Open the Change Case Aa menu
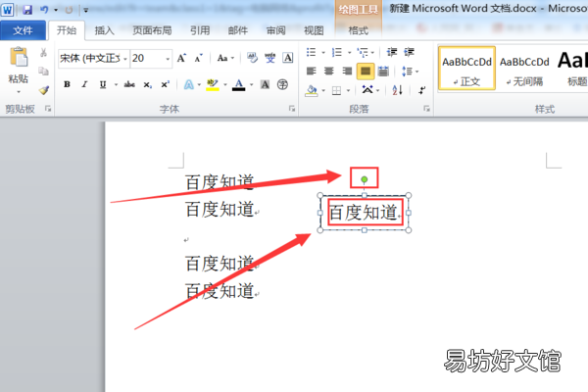Image resolution: width=588 pixels, height=392 pixels. coord(225,58)
